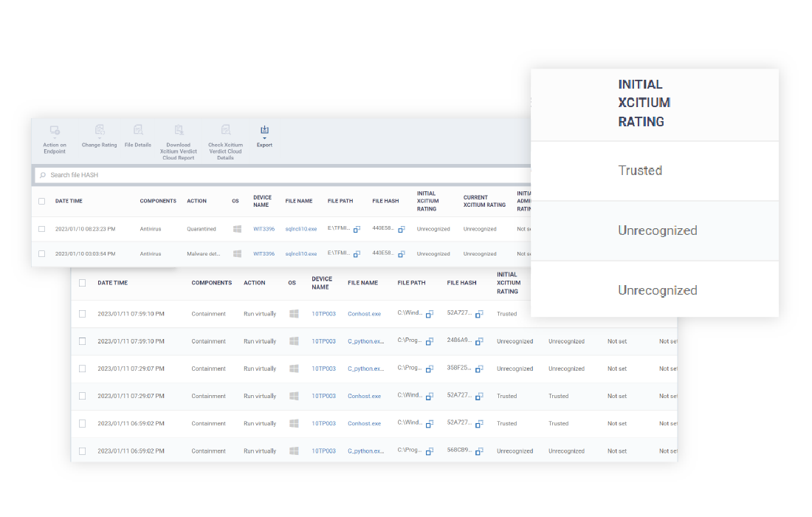This screenshot has height=517, width=812.
Task: Open device WIT3396 in the Malware det... row
Action: click(264, 254)
